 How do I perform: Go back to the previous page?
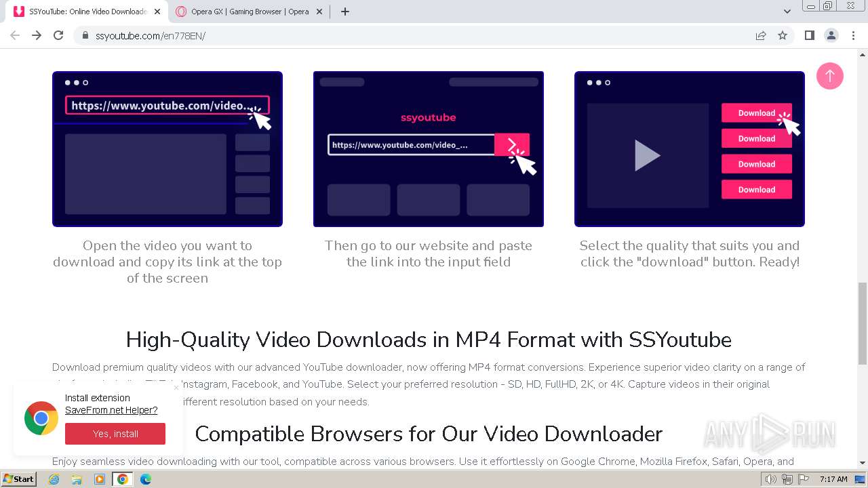(15, 35)
